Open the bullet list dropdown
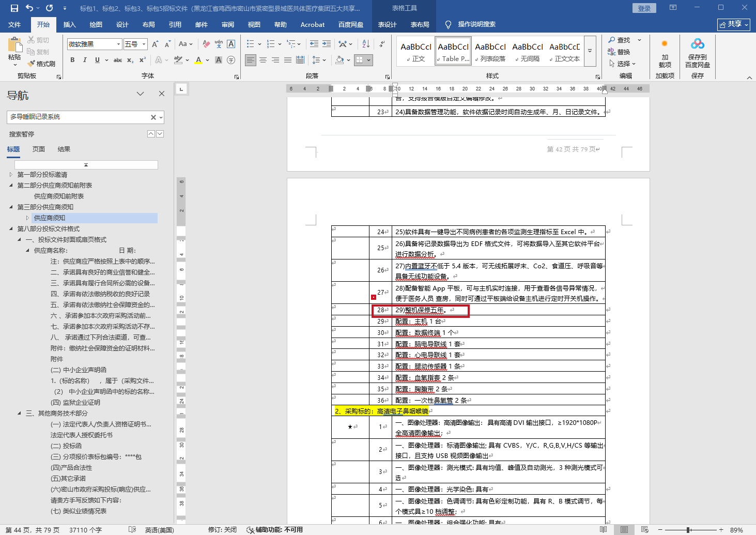 coord(260,44)
